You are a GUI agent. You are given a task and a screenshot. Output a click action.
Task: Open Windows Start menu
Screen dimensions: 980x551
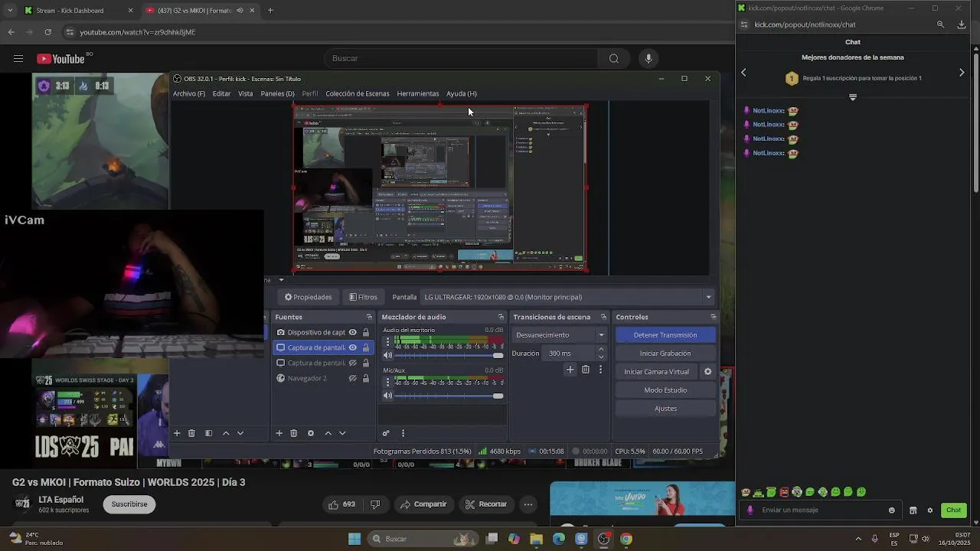coord(354,539)
